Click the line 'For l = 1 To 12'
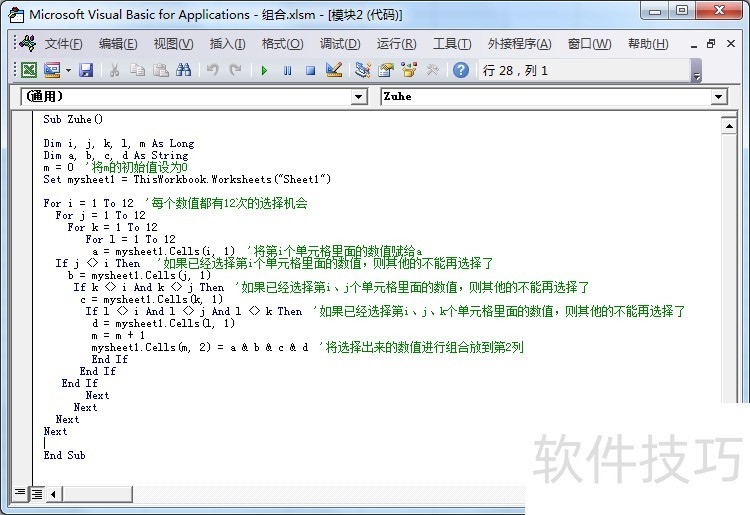Viewport: 750px width, 515px height. click(131, 239)
